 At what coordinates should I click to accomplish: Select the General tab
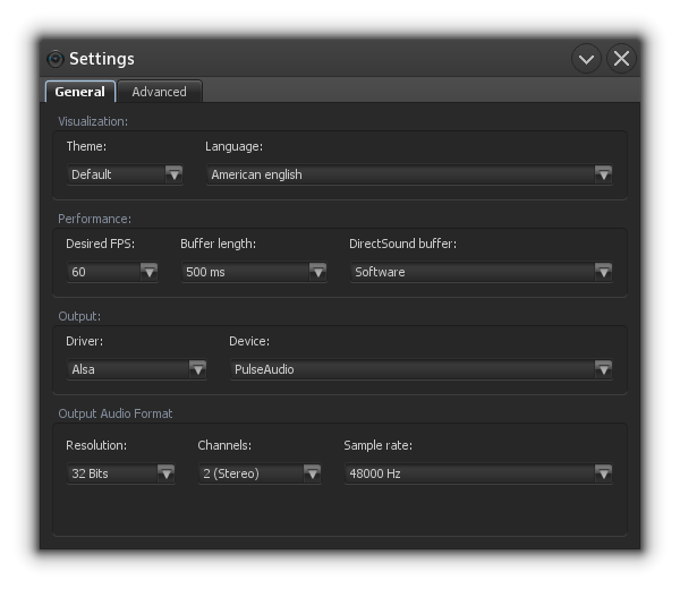coord(80,92)
